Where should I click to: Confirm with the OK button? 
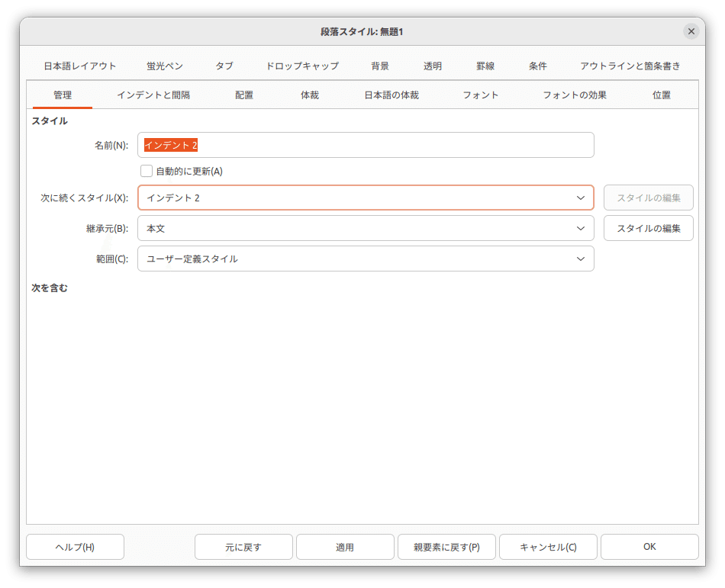click(x=649, y=547)
